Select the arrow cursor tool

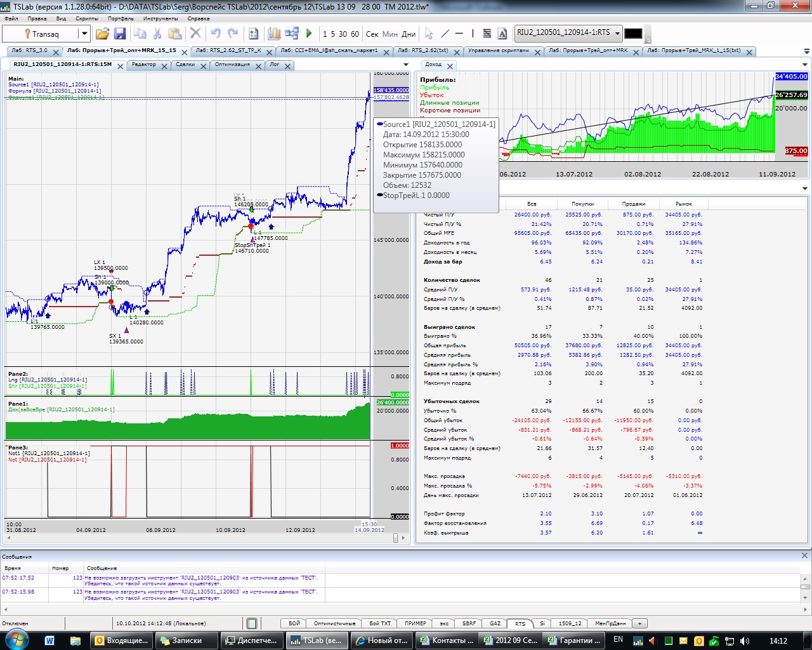pyautogui.click(x=429, y=34)
